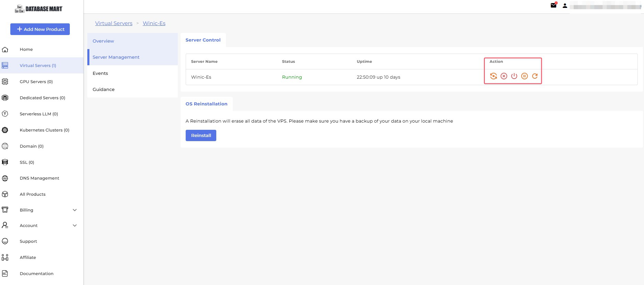Open the Guidance tab
The height and width of the screenshot is (285, 644).
click(x=132, y=89)
